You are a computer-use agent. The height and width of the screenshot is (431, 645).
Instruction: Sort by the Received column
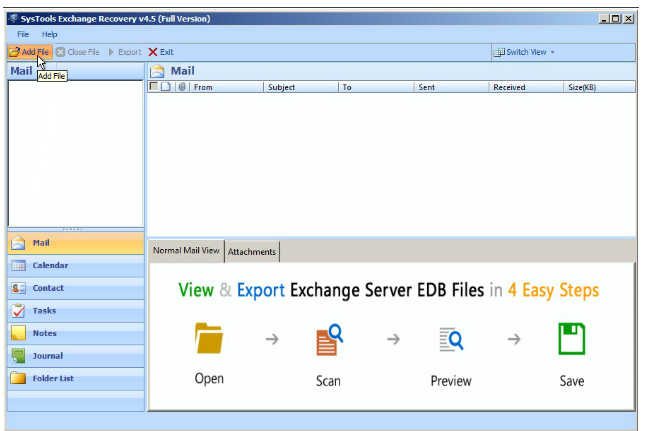tap(526, 87)
